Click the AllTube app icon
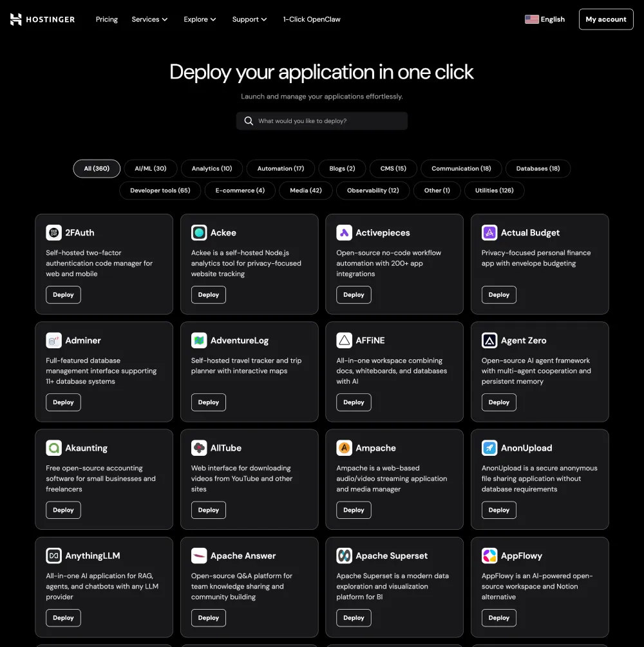The image size is (644, 647). 199,448
